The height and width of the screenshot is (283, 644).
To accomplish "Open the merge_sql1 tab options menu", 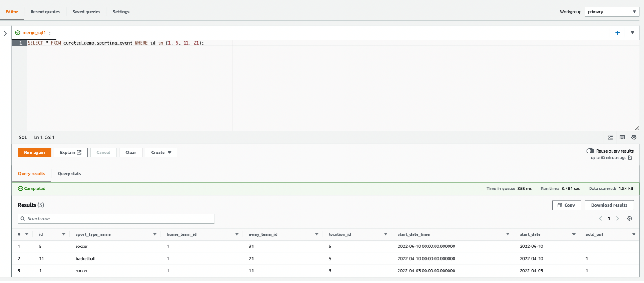I will (x=50, y=33).
